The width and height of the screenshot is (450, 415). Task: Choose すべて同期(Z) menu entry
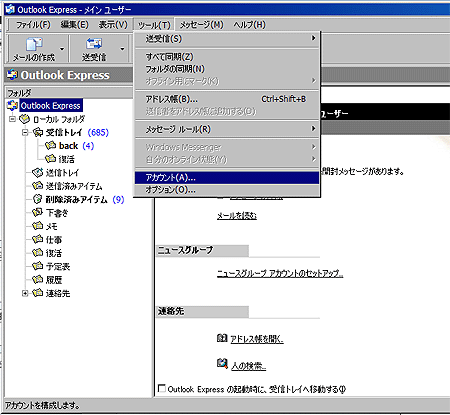(x=227, y=57)
